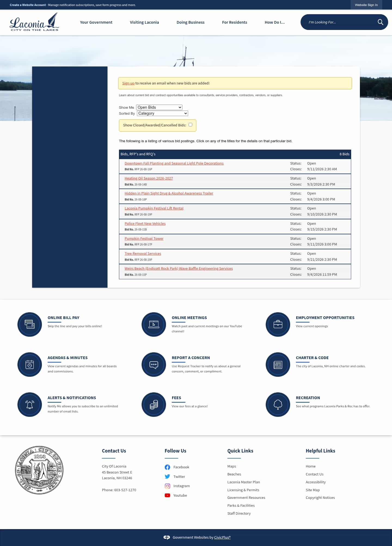Click the AGENDAS & MINUTES heading
Viewport: 392px width, 546px height.
[68, 358]
